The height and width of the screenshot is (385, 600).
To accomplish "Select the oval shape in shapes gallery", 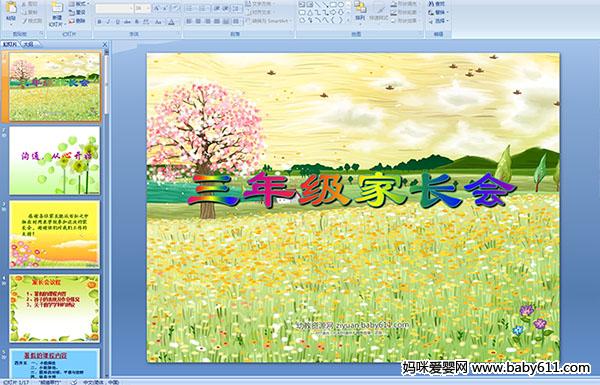I will pos(341,5).
